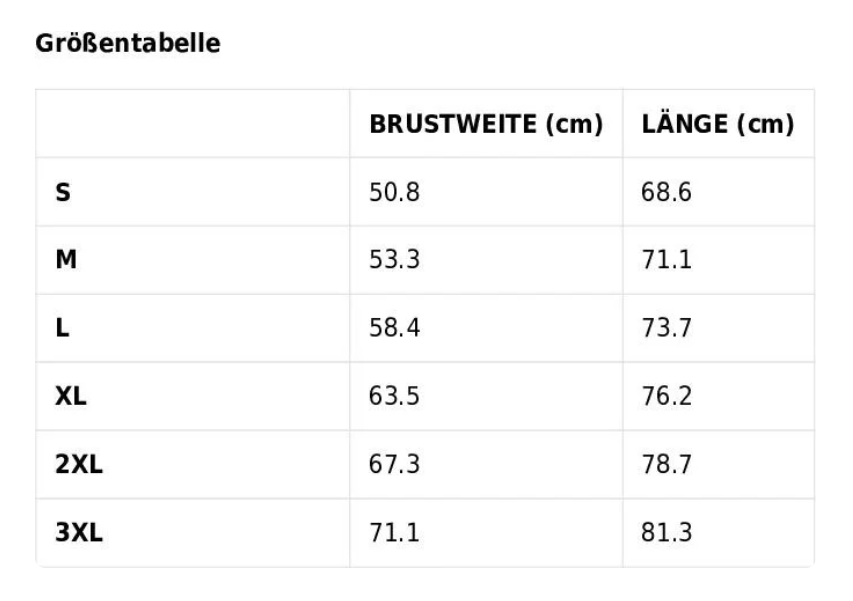Viewport: 853px width, 601px height.
Task: Select the M size row label
Action: [66, 260]
